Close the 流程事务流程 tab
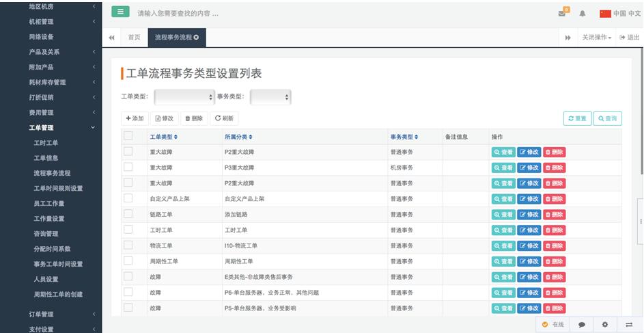Screen dimensions: 644x333 [x=197, y=38]
